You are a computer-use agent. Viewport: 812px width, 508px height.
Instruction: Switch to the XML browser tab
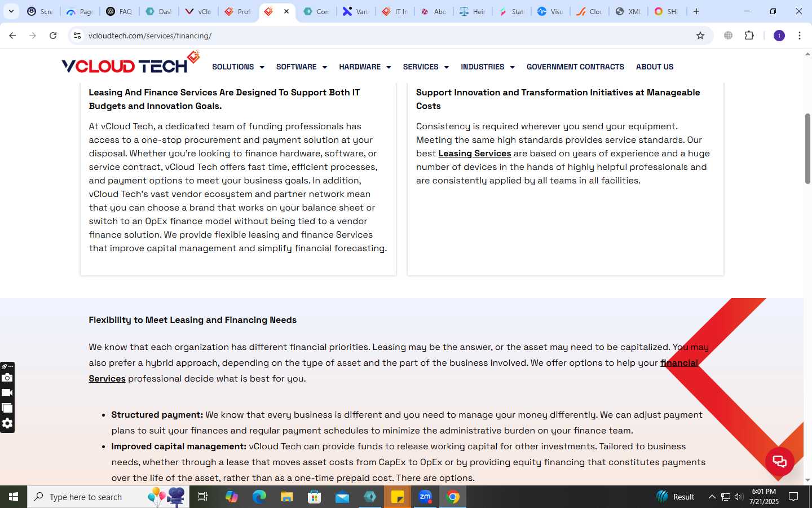click(628, 11)
